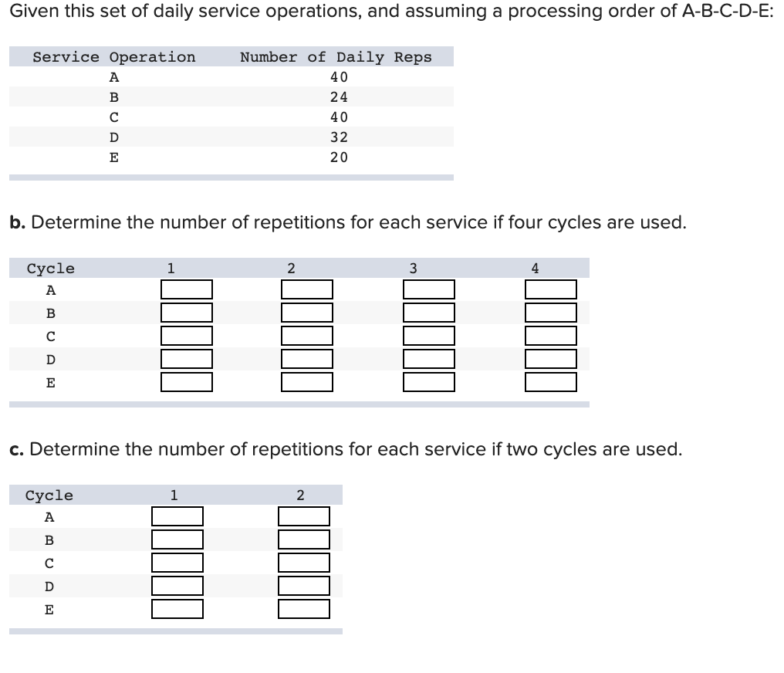784x673 pixels.
Task: Click the Cycle column header in part b
Action: pos(49,268)
